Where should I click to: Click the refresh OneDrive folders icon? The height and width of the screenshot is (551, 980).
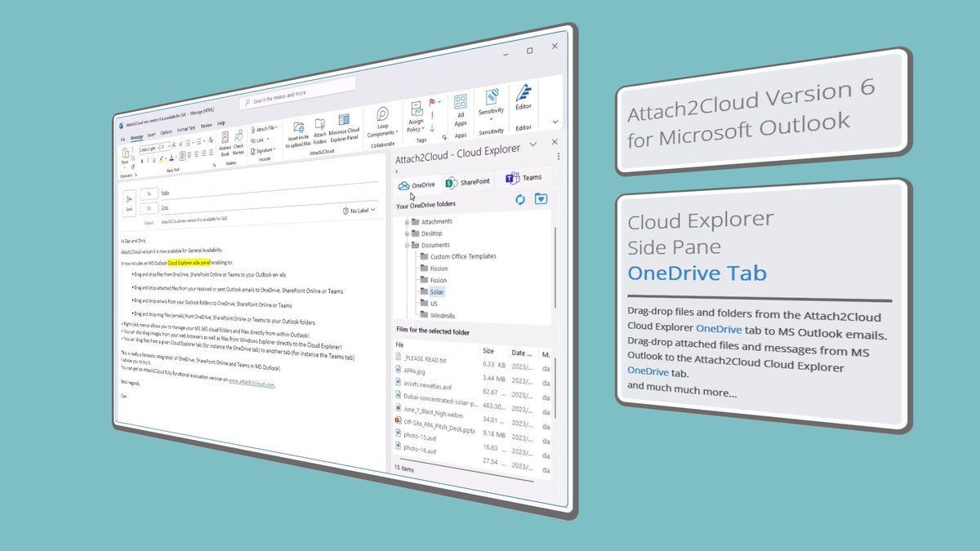click(519, 200)
